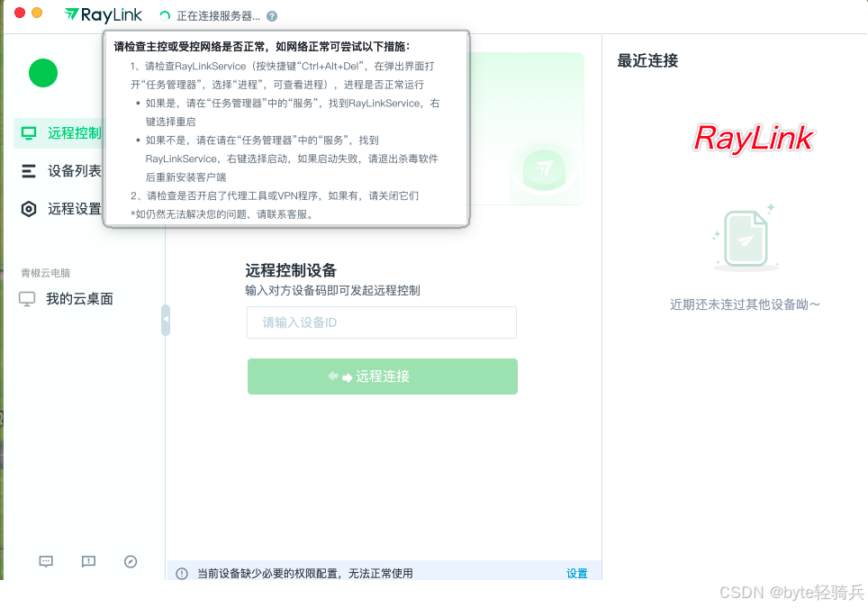The image size is (868, 608).
Task: Open 远程控制 in the sidebar
Action: pos(59,133)
